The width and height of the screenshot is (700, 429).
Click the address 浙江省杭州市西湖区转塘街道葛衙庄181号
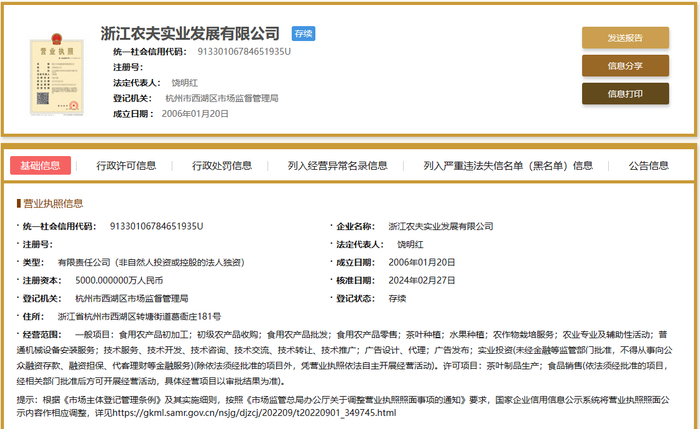pyautogui.click(x=139, y=317)
